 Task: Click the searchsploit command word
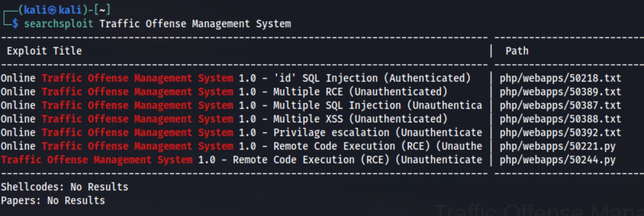click(58, 24)
